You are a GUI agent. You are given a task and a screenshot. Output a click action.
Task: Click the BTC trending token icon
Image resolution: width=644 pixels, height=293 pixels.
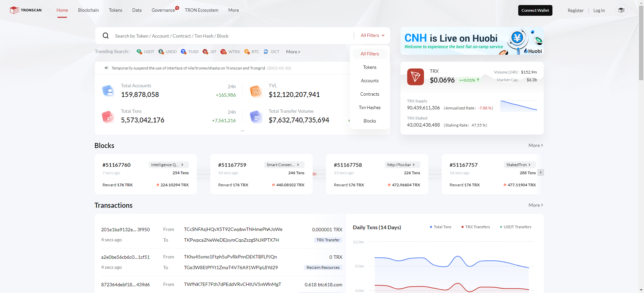[x=247, y=52]
